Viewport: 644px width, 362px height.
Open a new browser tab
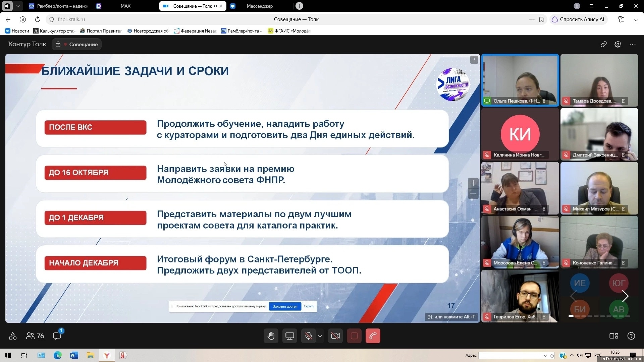click(300, 6)
